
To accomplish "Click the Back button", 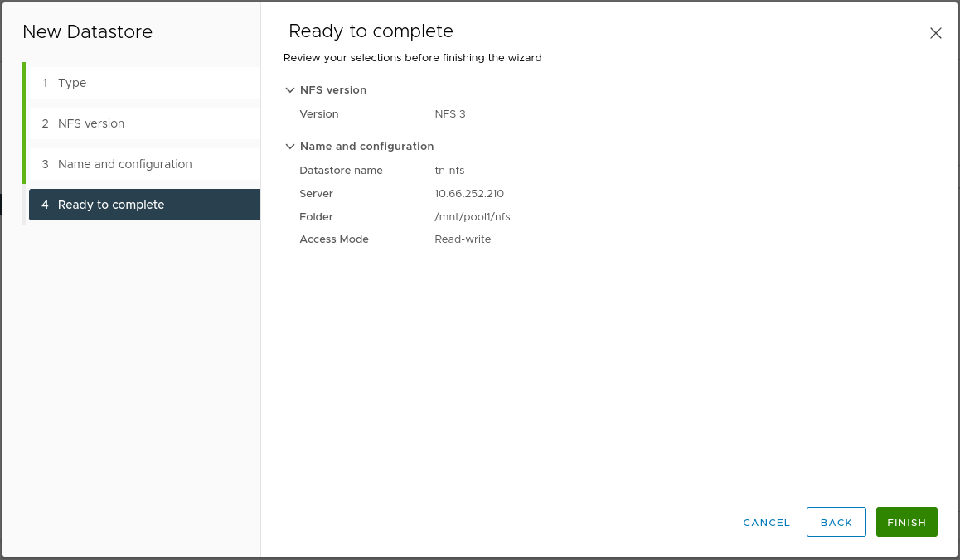I will (836, 523).
